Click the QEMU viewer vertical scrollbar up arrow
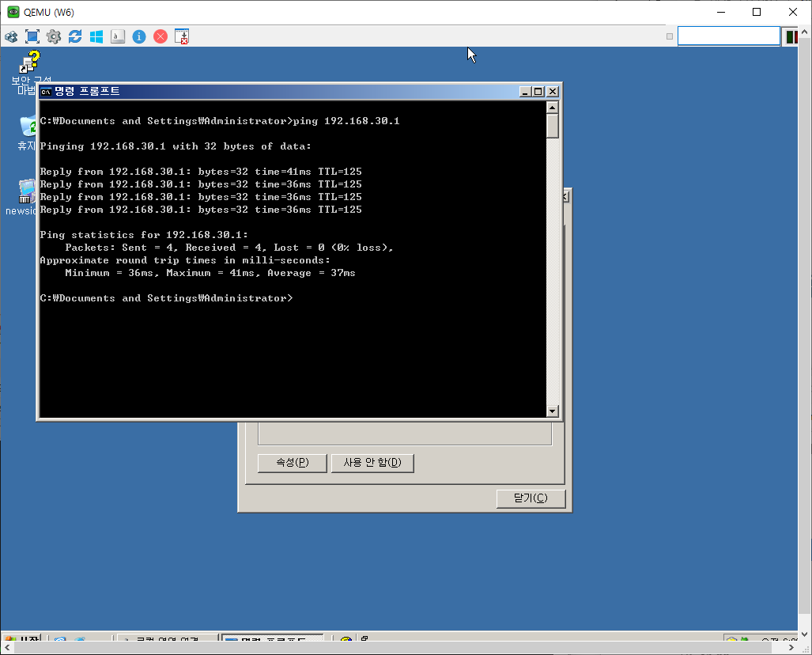The width and height of the screenshot is (812, 655). tap(804, 32)
